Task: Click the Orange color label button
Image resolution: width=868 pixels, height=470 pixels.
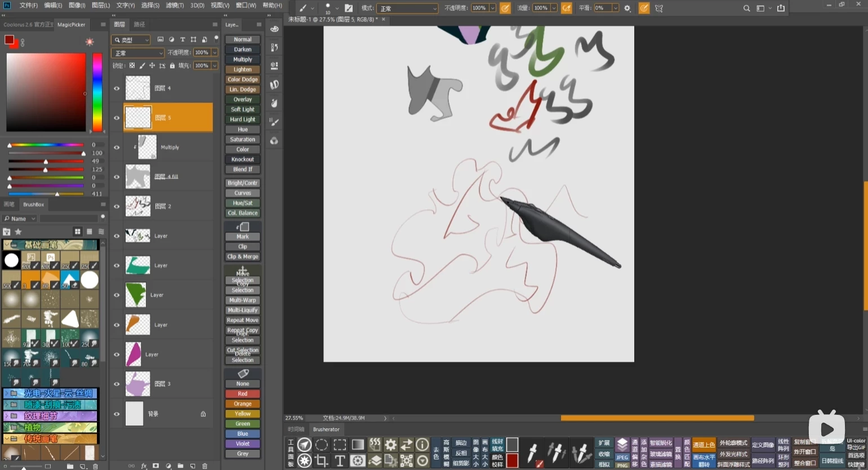Action: pyautogui.click(x=243, y=404)
